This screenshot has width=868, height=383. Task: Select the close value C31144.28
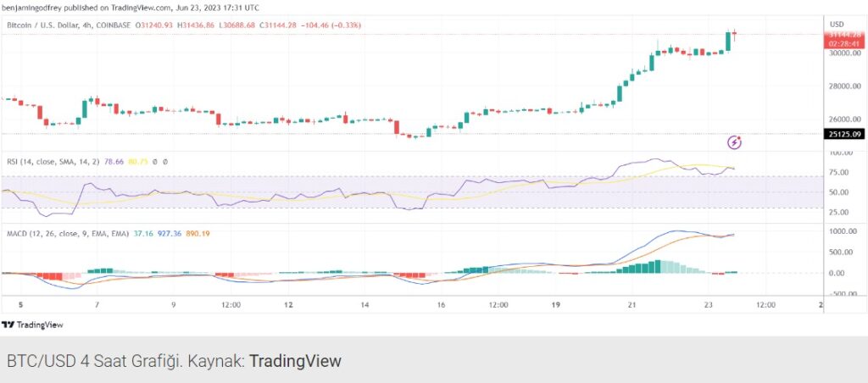(280, 25)
